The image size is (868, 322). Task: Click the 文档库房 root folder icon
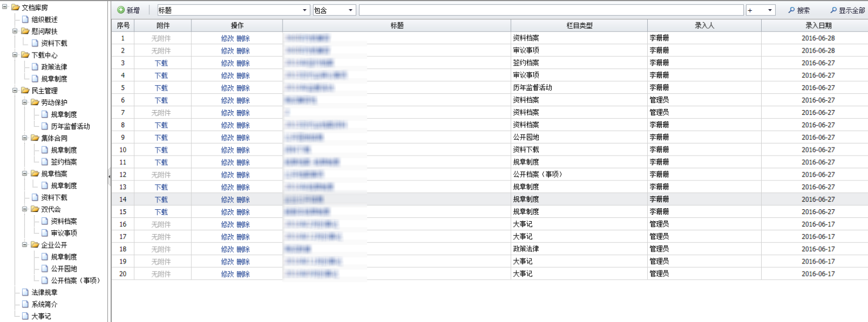point(15,8)
